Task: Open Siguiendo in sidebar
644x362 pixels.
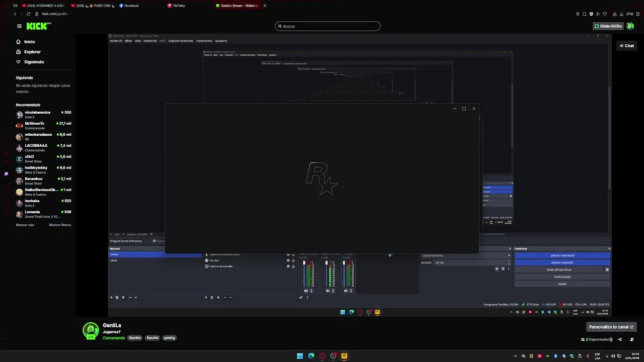Action: (x=30, y=62)
